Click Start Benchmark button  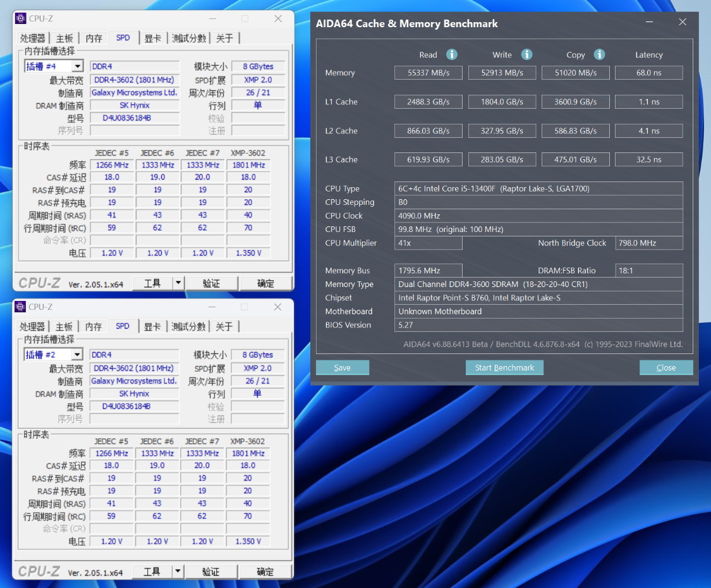coord(504,367)
